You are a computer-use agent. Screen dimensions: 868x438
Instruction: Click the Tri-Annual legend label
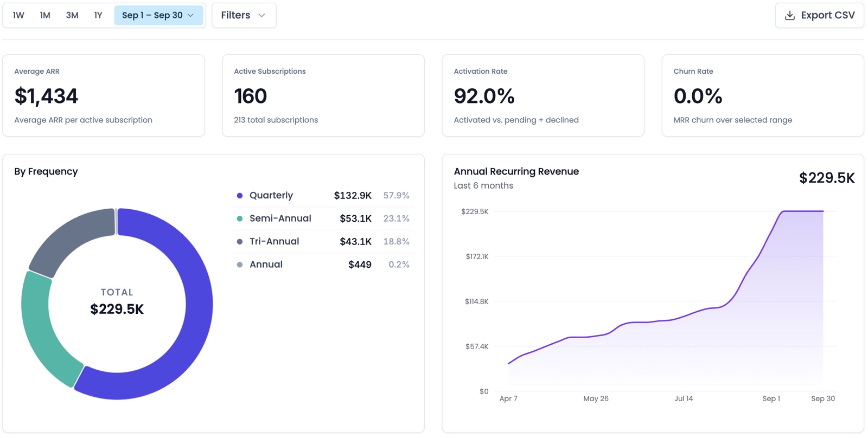275,241
